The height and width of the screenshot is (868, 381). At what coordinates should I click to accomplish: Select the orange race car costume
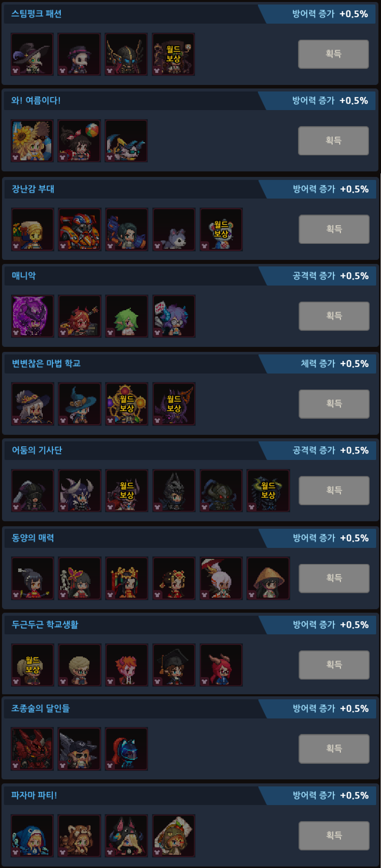79,229
